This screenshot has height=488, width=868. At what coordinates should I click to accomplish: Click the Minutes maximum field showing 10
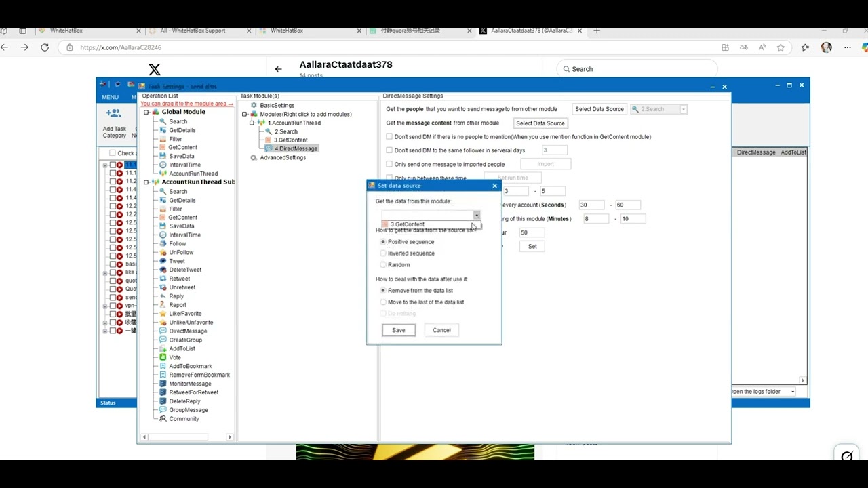pyautogui.click(x=633, y=219)
